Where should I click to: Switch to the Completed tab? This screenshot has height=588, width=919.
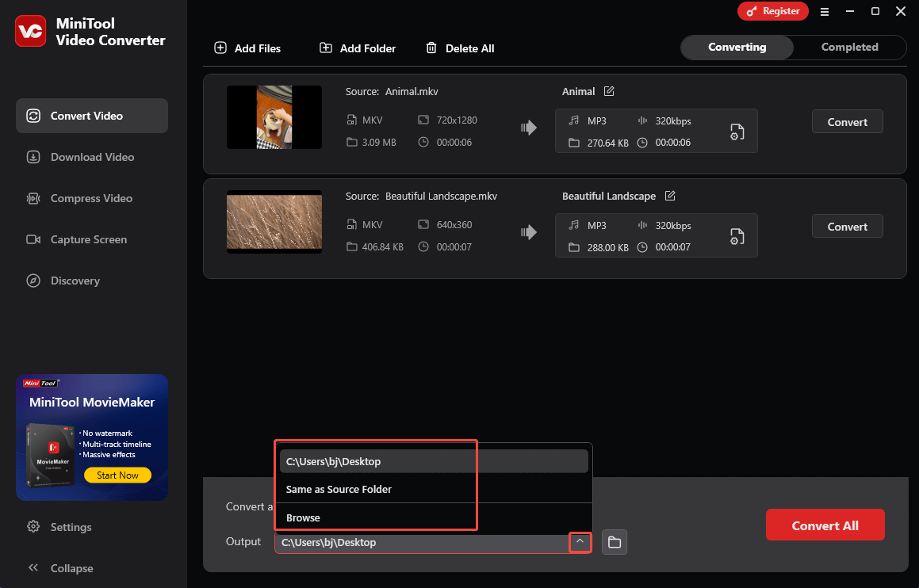(x=849, y=48)
